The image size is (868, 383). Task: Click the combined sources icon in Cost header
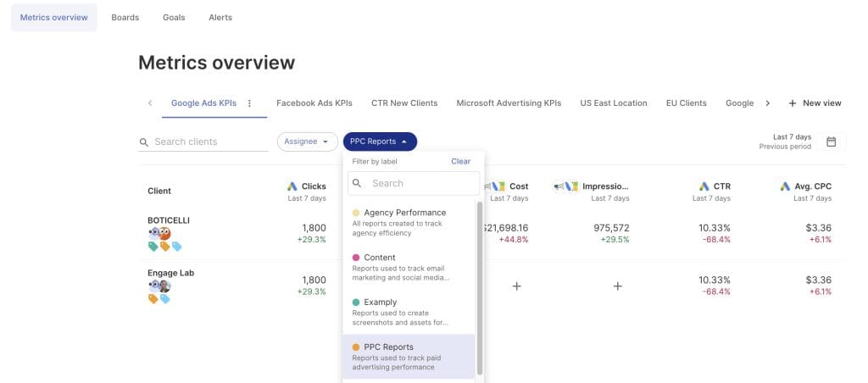click(x=495, y=186)
